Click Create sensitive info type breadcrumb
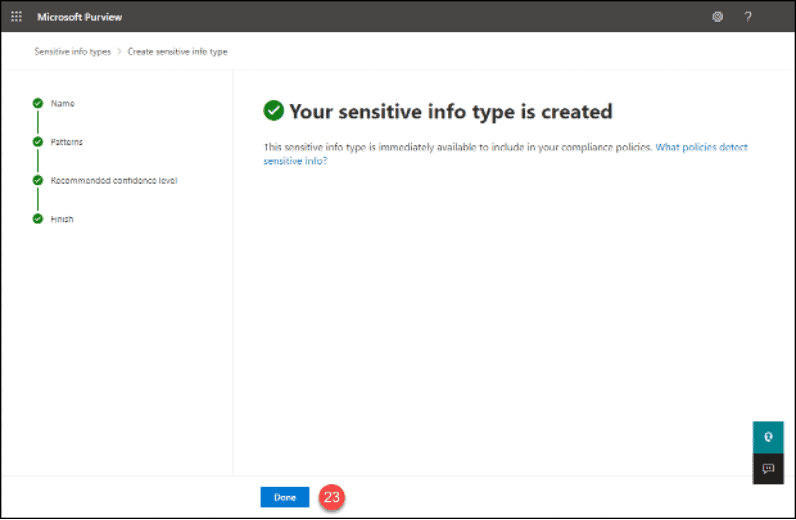The width and height of the screenshot is (796, 520). 178,52
